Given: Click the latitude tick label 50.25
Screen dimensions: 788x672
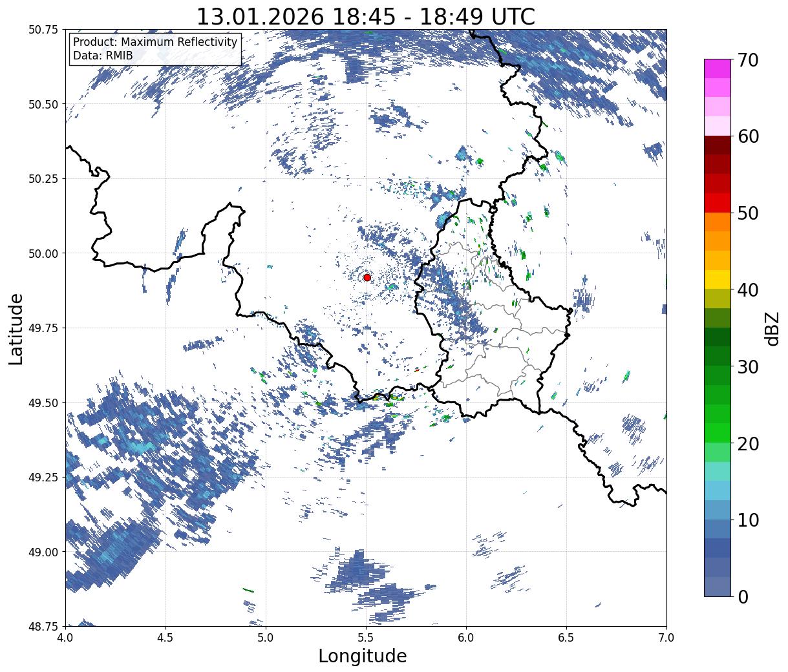Looking at the screenshot, I should point(43,179).
